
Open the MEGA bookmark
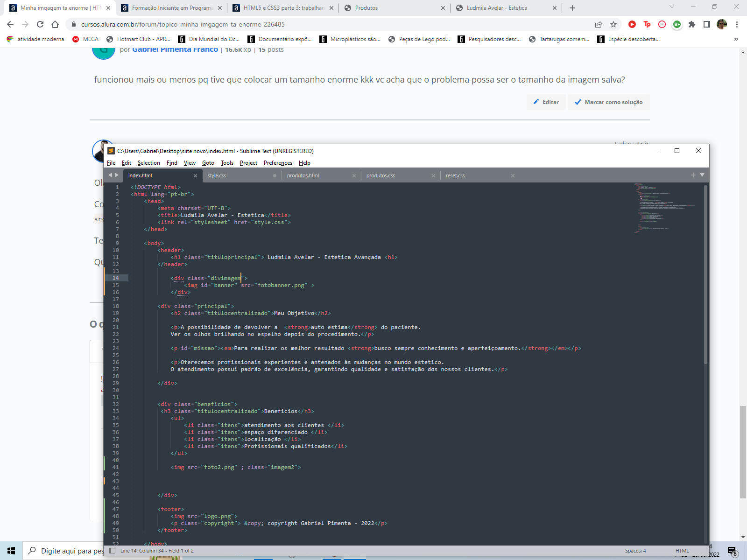(x=85, y=39)
